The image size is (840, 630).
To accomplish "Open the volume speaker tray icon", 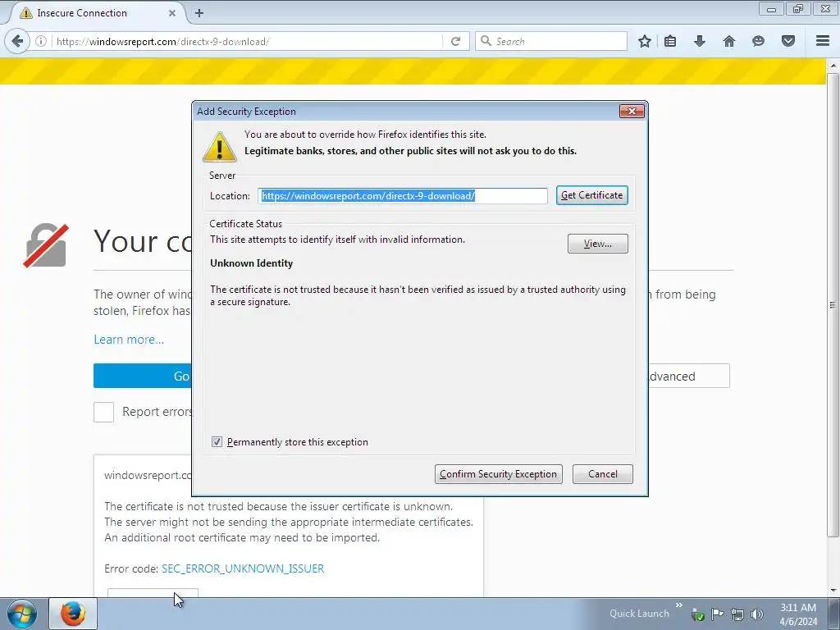I will tap(757, 614).
